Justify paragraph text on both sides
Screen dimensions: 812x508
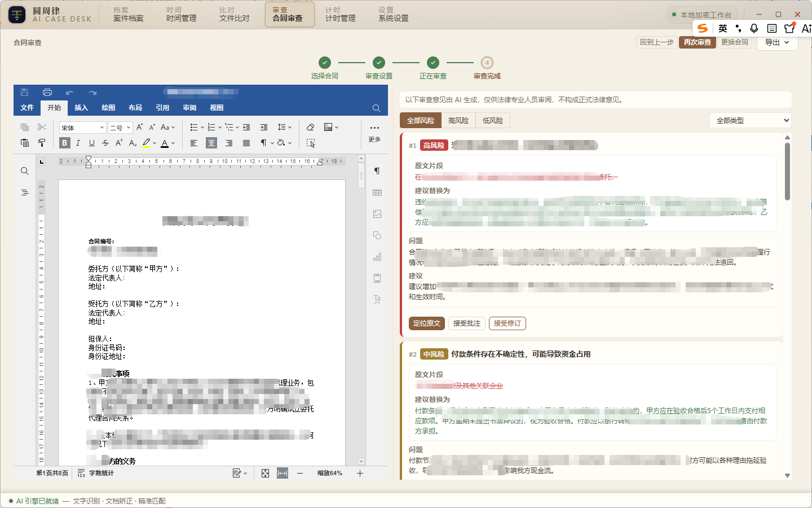tap(246, 143)
